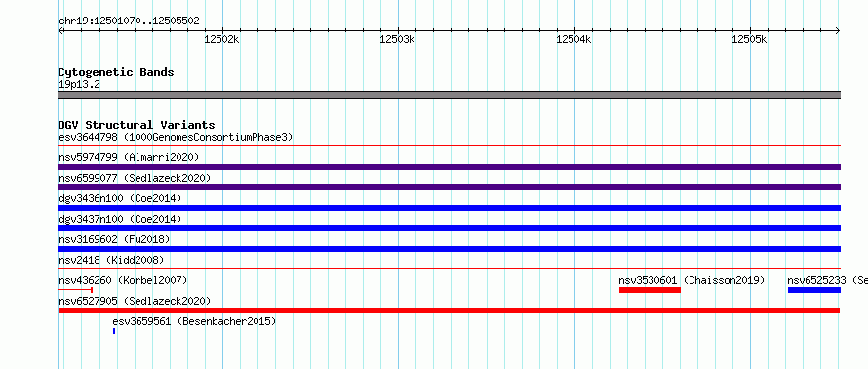Click the 12502k ruler tick label
Image resolution: width=868 pixels, height=369 pixels.
click(221, 39)
